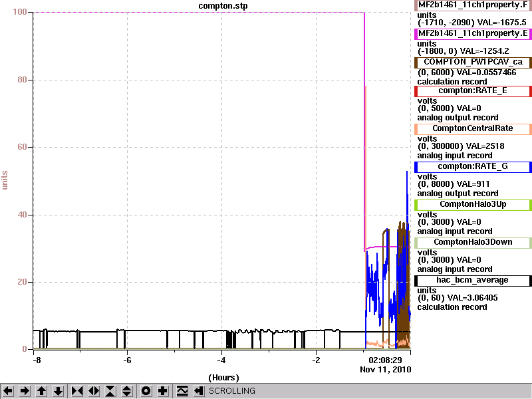The width and height of the screenshot is (532, 399).
Task: Select the blue compton:RATE_G legend entry
Action: [473, 167]
